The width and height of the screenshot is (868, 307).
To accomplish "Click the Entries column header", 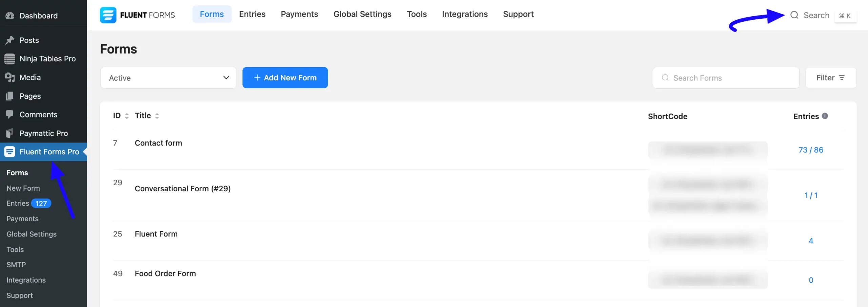I will click(x=806, y=116).
